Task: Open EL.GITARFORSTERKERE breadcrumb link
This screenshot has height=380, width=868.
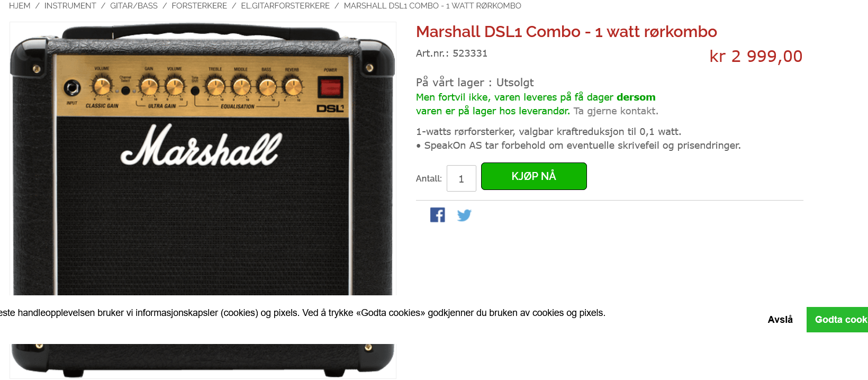Action: coord(285,6)
